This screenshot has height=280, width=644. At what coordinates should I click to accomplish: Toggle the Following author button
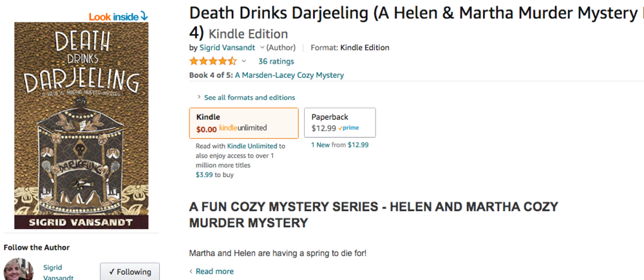[x=130, y=272]
